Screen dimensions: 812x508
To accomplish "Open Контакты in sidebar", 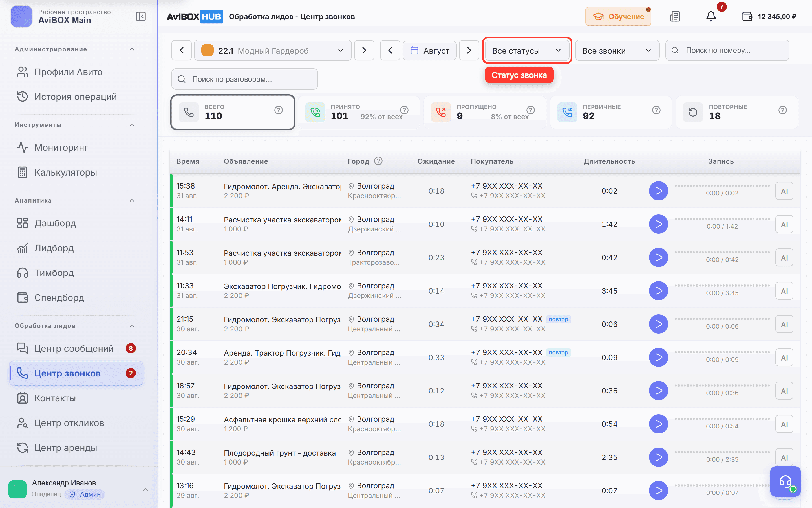I will [76, 398].
